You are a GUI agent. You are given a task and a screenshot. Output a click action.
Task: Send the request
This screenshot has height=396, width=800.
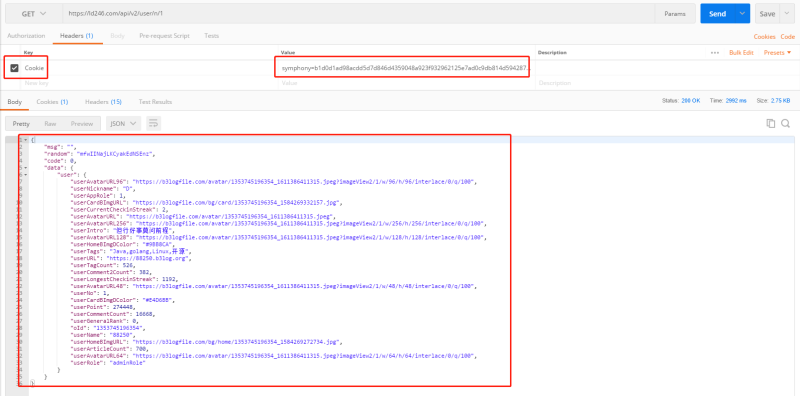point(717,14)
